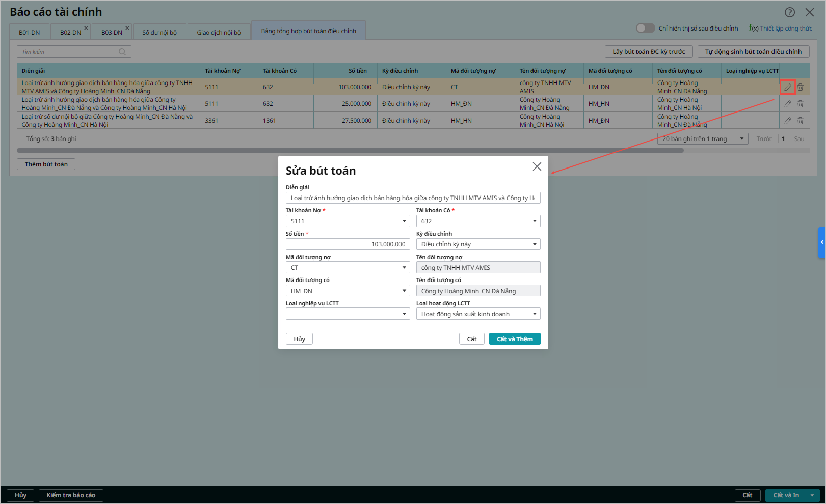This screenshot has height=504, width=826.
Task: Expand the blue side panel arrow
Action: tap(821, 242)
